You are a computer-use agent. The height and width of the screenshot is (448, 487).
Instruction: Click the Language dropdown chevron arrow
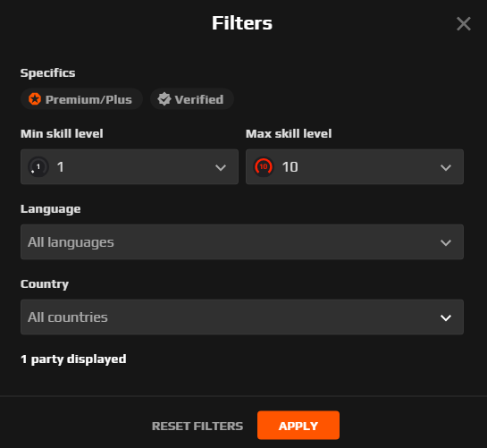(x=446, y=243)
